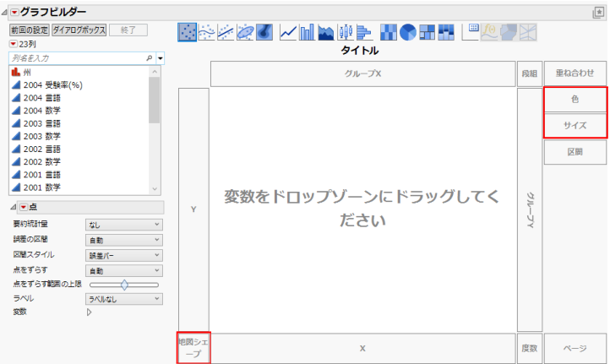Image resolution: width=610 pixels, height=364 pixels.
Task: Click scroll-up arrow of column list
Action: coord(155,72)
